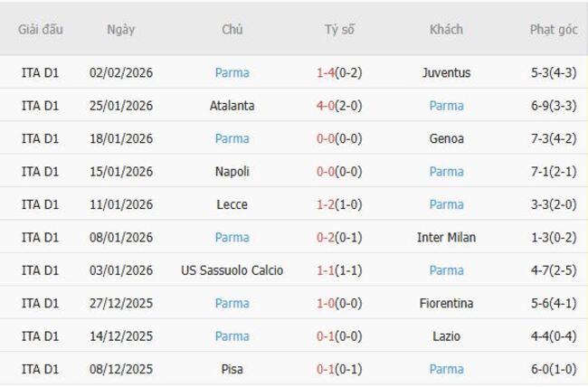Viewport: 588px width, 387px height.
Task: Click the 1-4 score against Juventus
Action: point(326,72)
